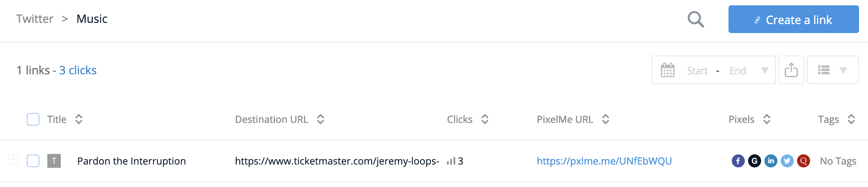This screenshot has width=868, height=187.
Task: Click the LinkedIn pixel icon
Action: [x=771, y=161]
